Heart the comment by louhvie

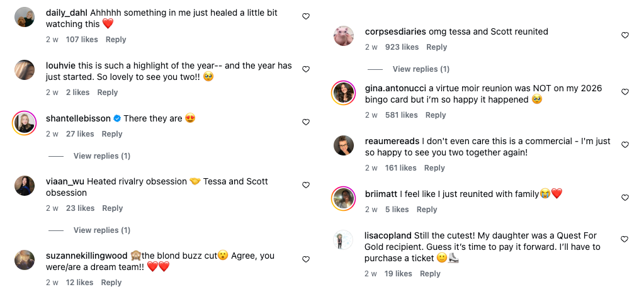[x=306, y=69]
